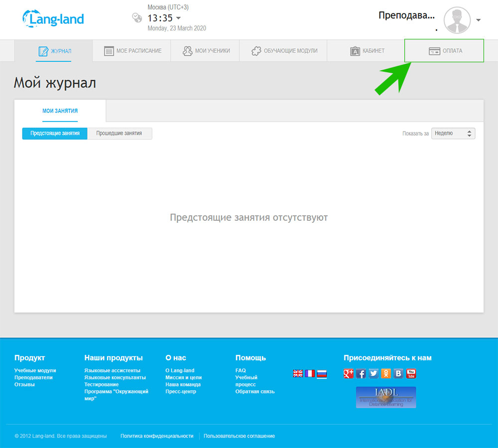Show past lessons (Прошедшие занятия)
This screenshot has width=498, height=448.
[x=119, y=134]
